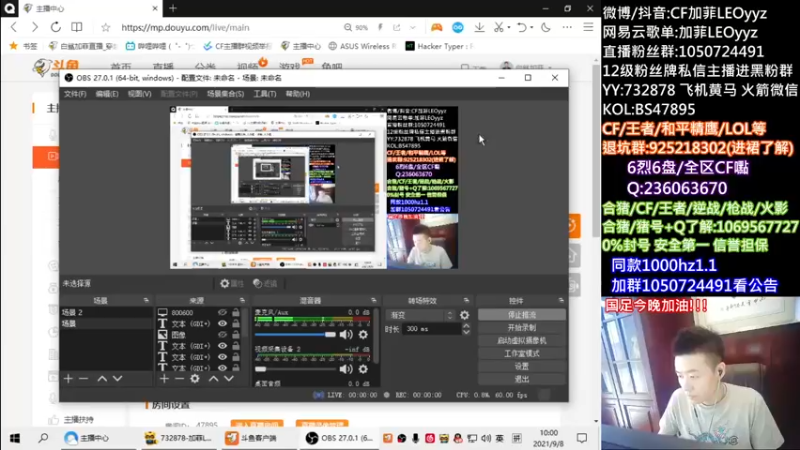The height and width of the screenshot is (450, 800).
Task: Bookmark page with star icon
Action: pyautogui.click(x=106, y=28)
